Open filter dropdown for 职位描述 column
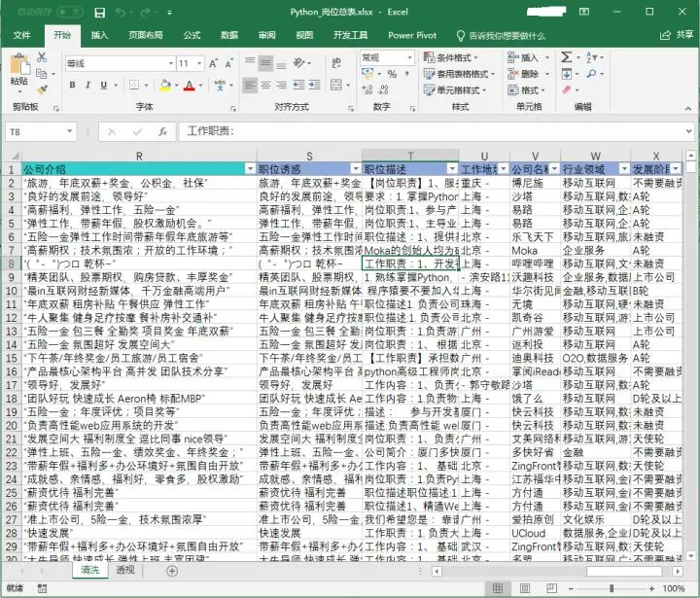 (452, 169)
